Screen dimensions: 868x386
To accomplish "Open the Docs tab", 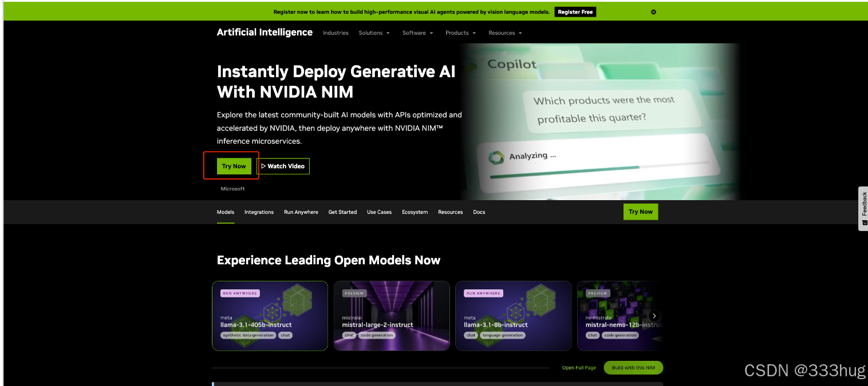I will pyautogui.click(x=479, y=212).
